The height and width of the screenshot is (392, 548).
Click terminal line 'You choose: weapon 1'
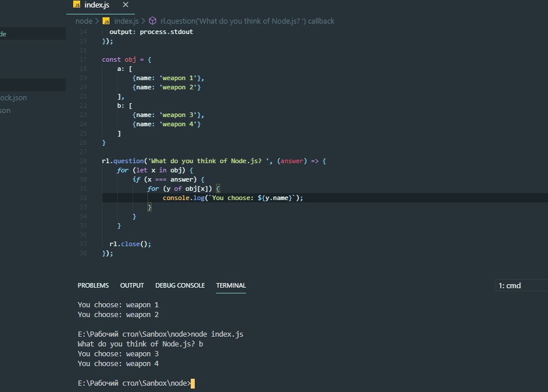[118, 305]
